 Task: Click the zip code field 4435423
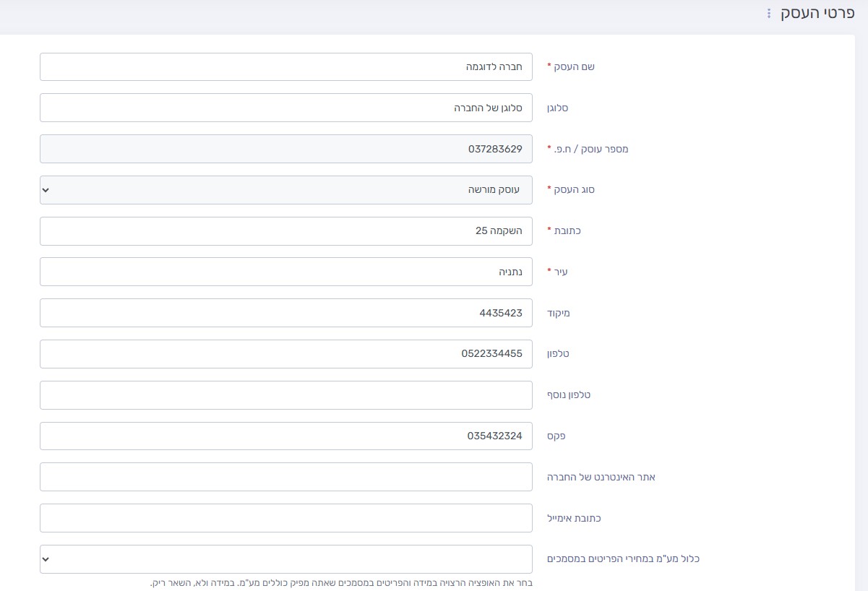click(285, 313)
